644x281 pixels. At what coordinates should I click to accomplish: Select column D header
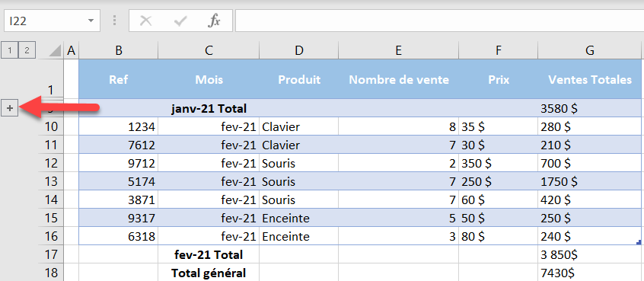click(299, 51)
